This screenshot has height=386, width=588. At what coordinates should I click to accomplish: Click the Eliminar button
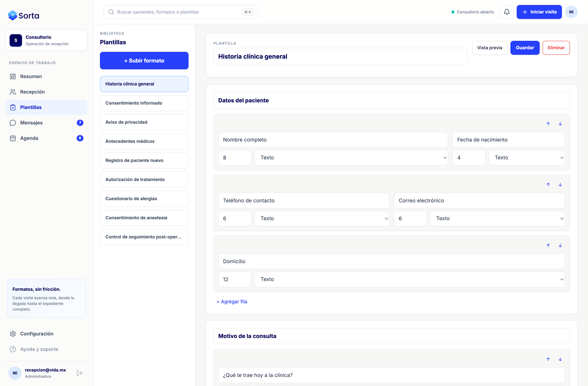pyautogui.click(x=556, y=48)
